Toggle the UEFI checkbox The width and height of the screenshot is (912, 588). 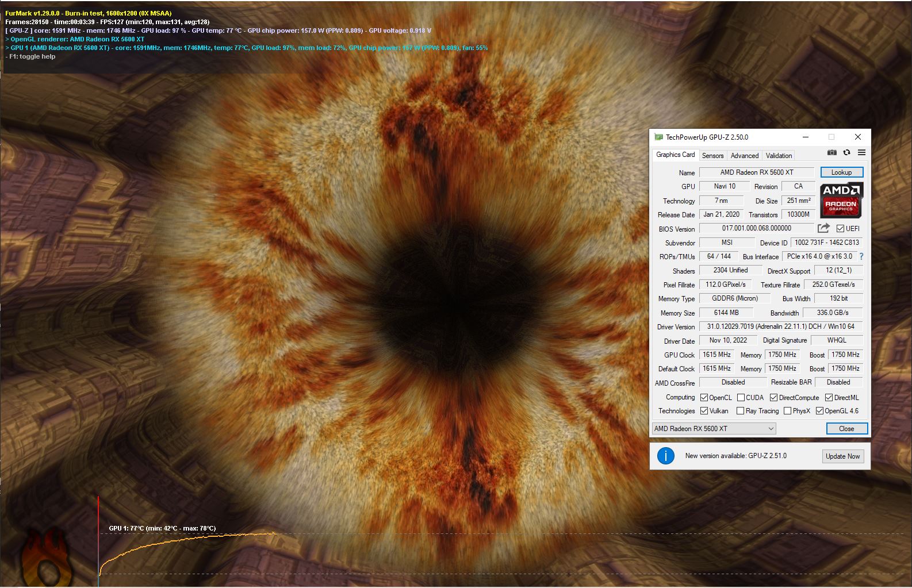[840, 229]
